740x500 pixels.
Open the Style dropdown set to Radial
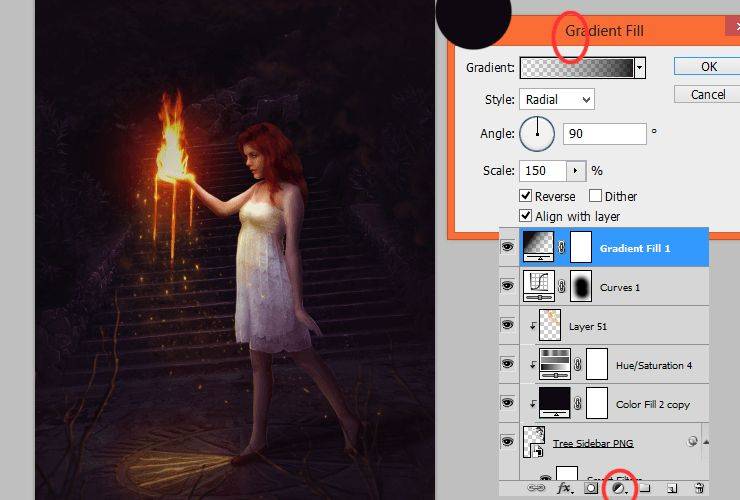tap(557, 100)
